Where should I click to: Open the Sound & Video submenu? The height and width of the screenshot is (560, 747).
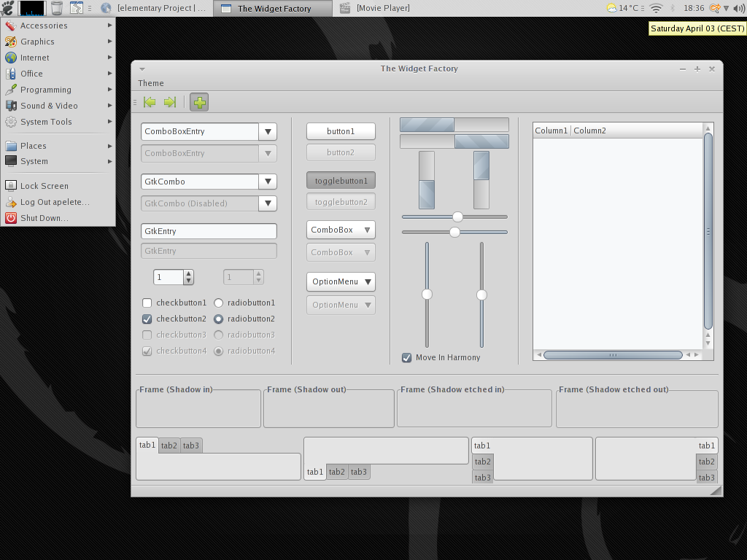pyautogui.click(x=58, y=106)
